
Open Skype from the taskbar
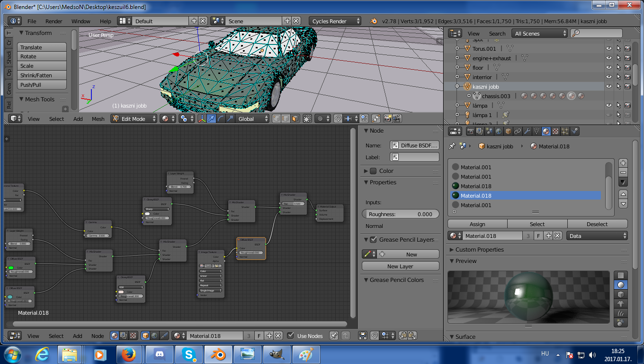[x=188, y=354]
